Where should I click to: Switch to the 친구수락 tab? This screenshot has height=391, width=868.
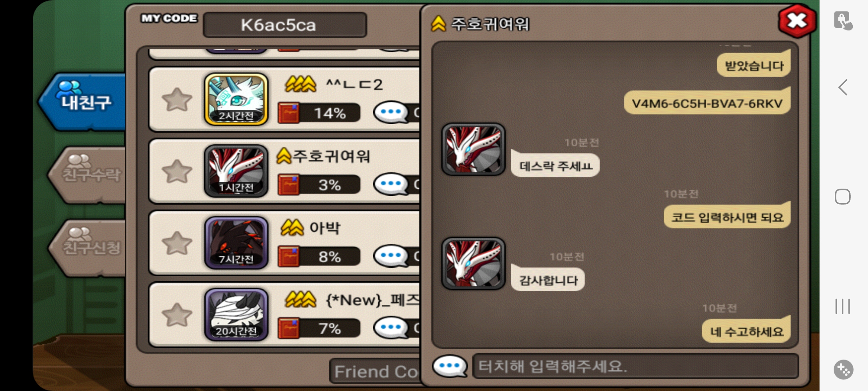(x=89, y=175)
